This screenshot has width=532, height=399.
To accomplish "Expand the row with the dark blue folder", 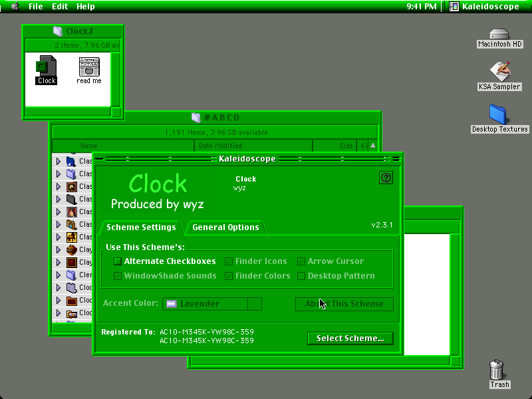I will pos(59,161).
